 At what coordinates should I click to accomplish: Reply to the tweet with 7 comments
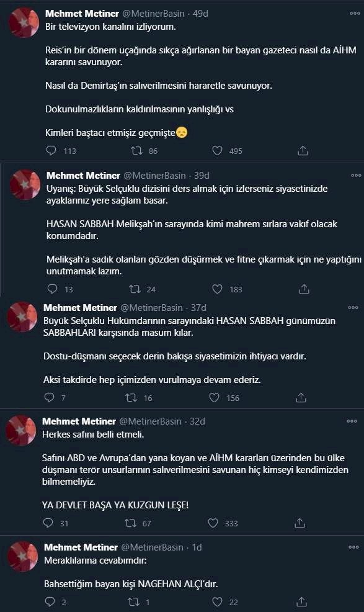tap(49, 397)
